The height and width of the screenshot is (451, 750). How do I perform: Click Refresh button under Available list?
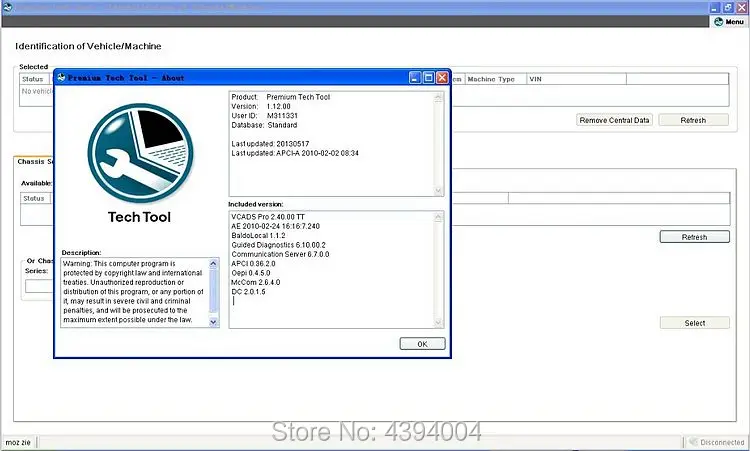[695, 237]
